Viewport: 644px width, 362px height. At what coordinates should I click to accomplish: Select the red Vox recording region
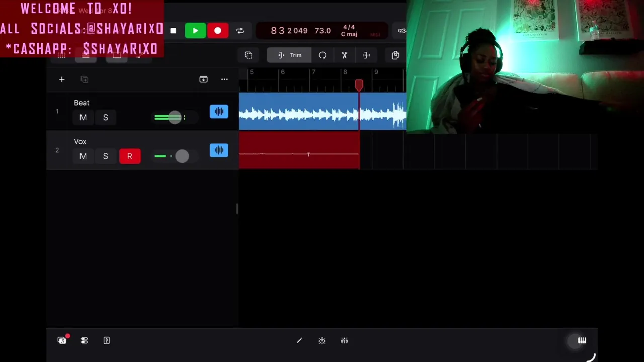coord(299,150)
